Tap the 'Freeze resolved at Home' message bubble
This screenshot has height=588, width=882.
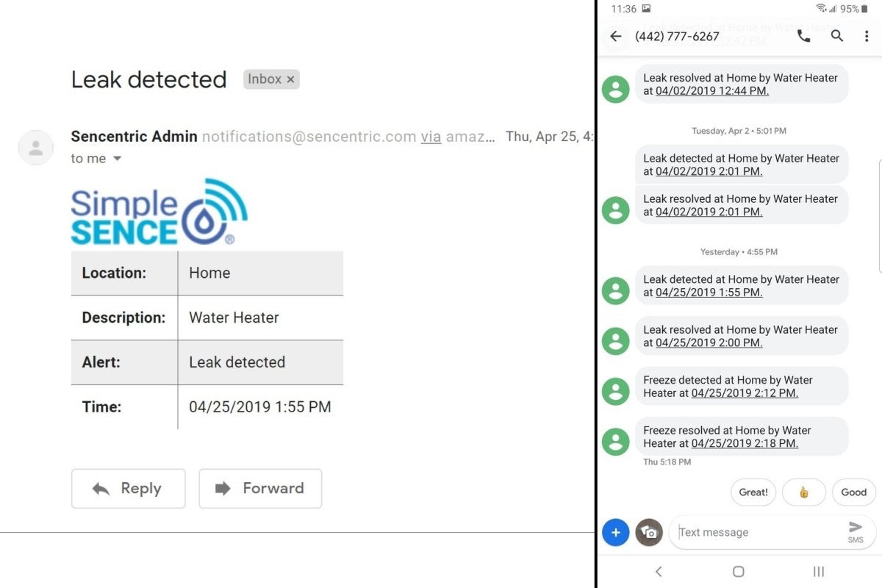[742, 437]
